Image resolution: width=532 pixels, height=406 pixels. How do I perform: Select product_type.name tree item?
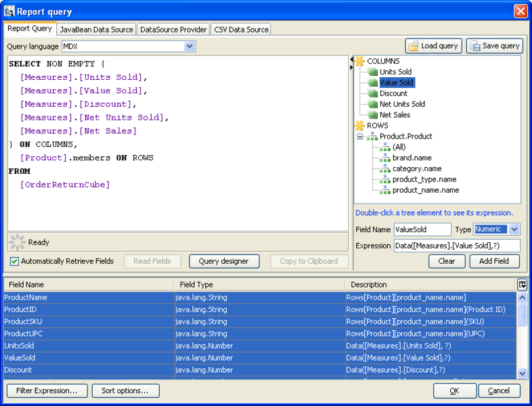pos(424,179)
